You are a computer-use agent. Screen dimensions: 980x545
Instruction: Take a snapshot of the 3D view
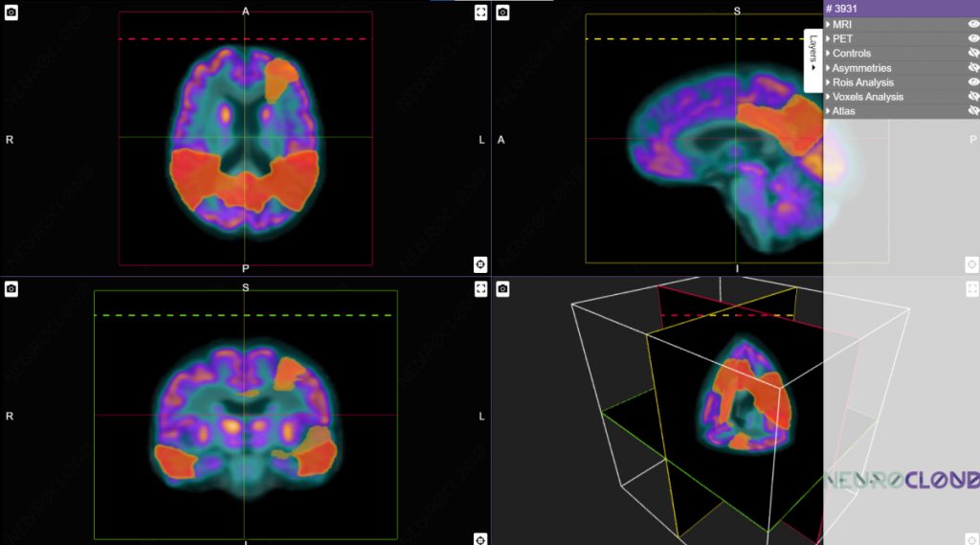tap(503, 288)
